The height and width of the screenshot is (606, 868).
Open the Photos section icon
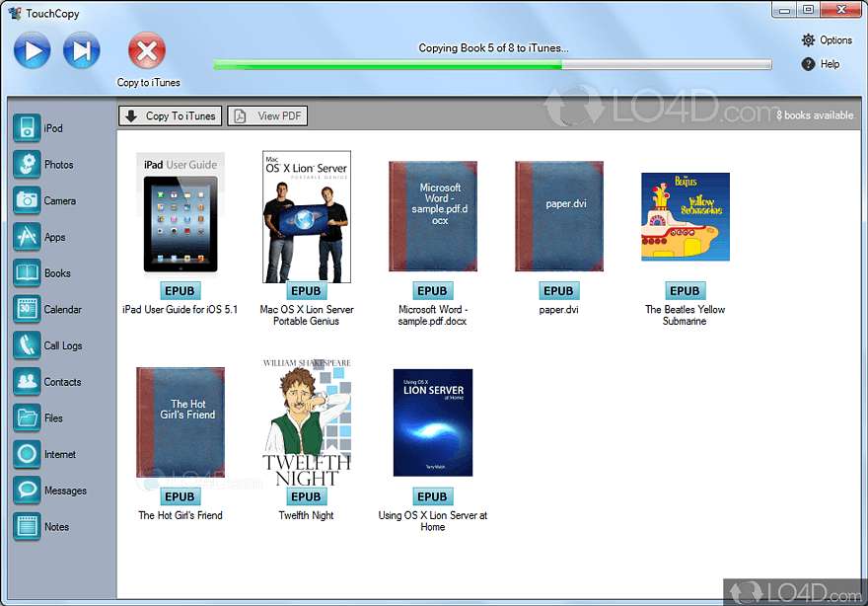point(27,165)
